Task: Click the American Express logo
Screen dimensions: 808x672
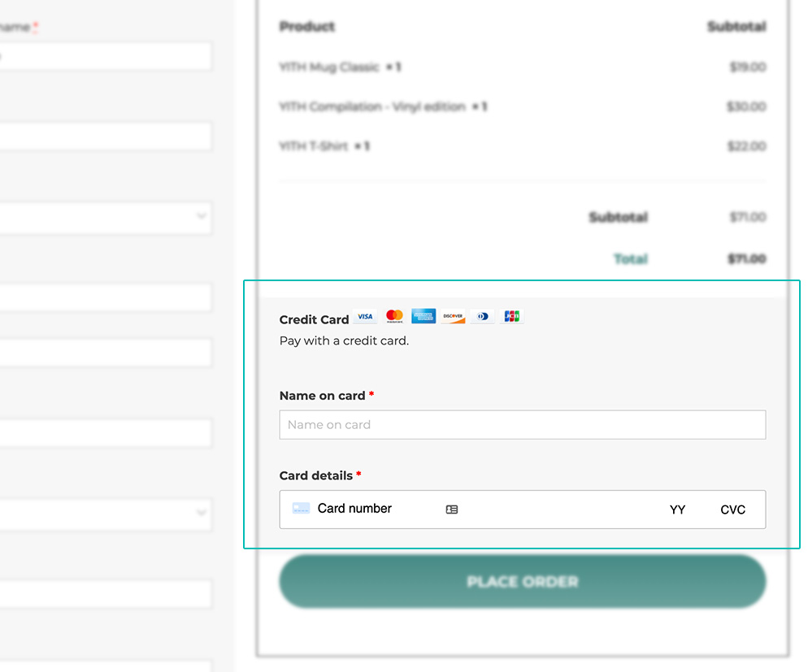Action: coord(424,316)
